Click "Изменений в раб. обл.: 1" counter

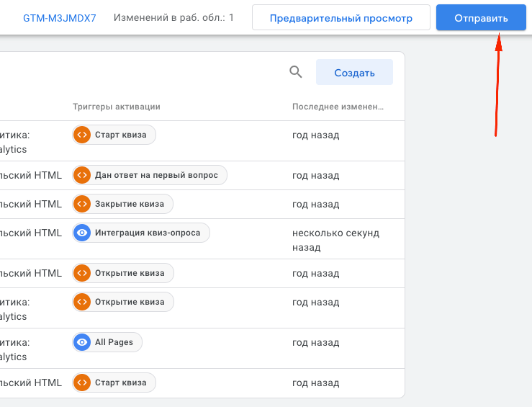[x=173, y=17]
